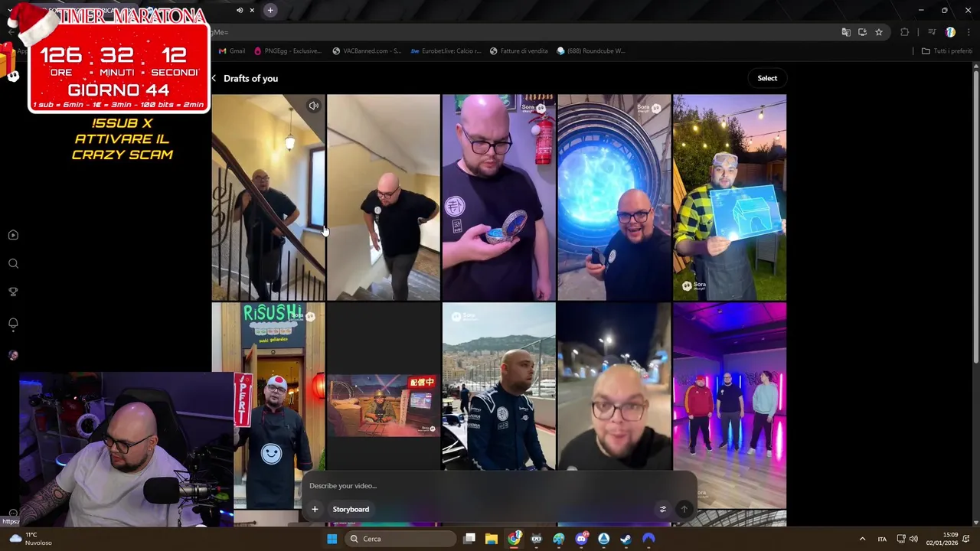980x551 pixels.
Task: Click the taskbar Cerca search box
Action: [400, 539]
